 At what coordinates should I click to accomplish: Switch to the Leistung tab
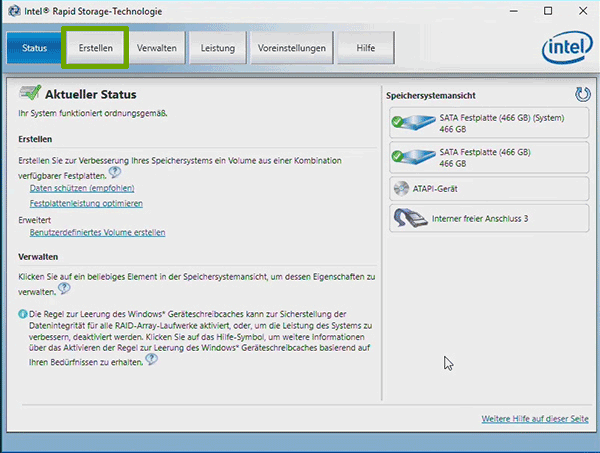(x=218, y=48)
